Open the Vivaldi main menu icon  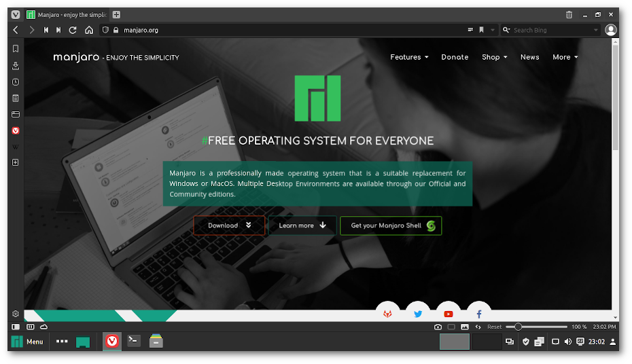point(16,15)
